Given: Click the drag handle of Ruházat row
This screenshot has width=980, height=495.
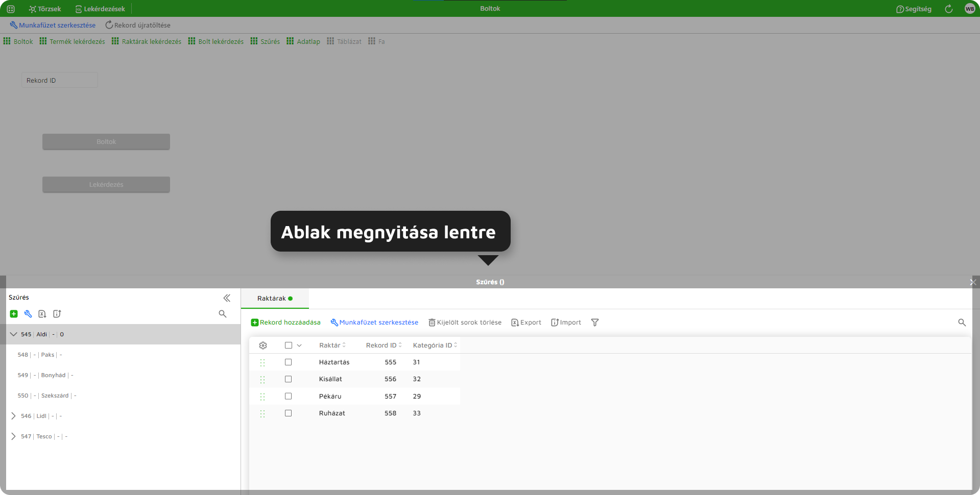Looking at the screenshot, I should [262, 413].
